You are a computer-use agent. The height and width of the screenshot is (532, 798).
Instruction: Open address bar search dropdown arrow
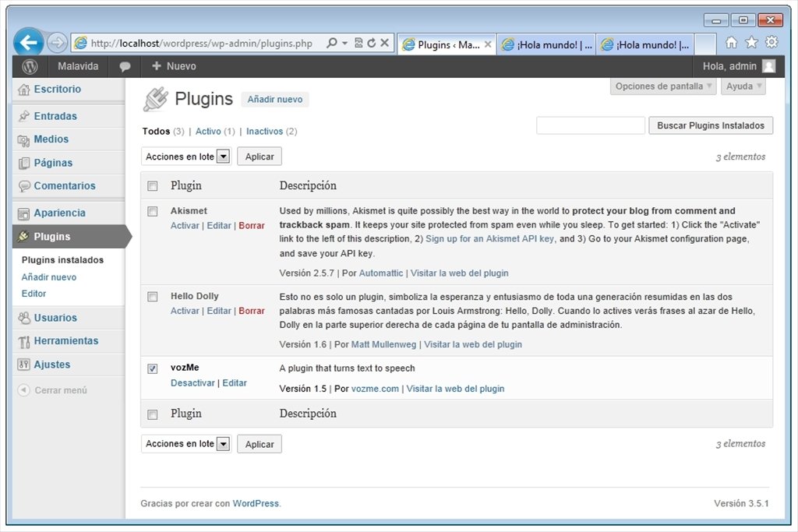(344, 43)
